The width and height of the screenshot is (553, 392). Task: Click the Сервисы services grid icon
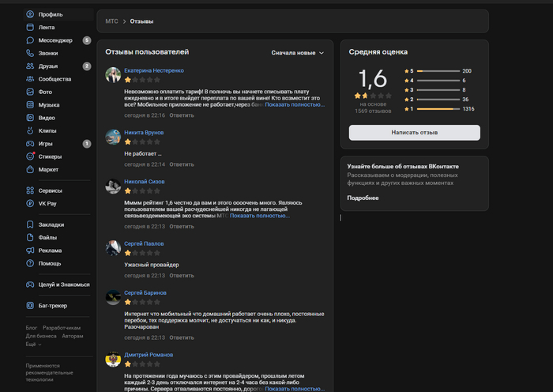pos(30,190)
